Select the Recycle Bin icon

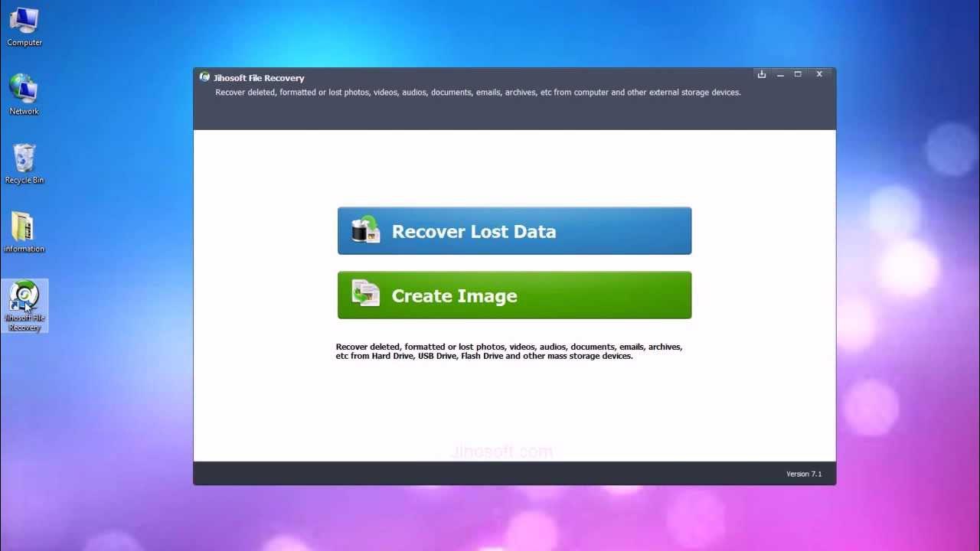coord(24,164)
